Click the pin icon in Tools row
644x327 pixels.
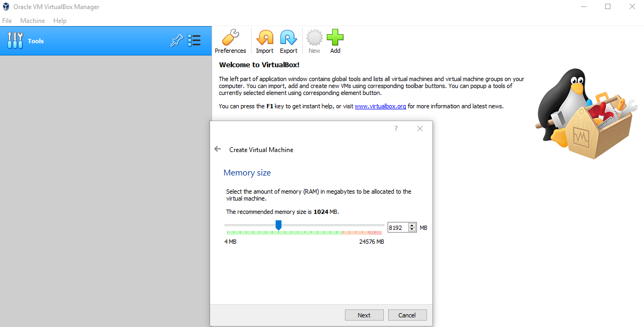click(x=176, y=41)
